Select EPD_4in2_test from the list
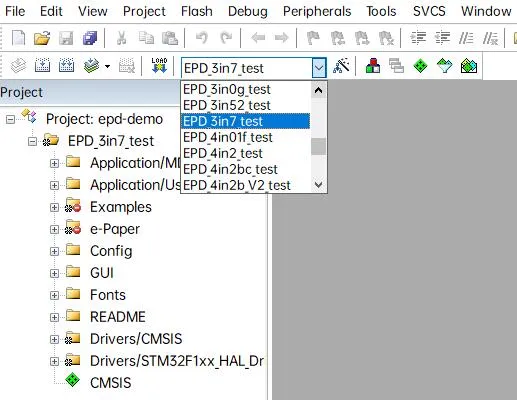517x400 pixels. point(246,153)
